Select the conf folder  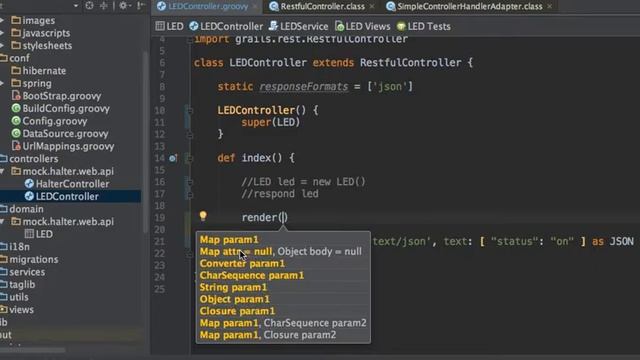coord(19,58)
